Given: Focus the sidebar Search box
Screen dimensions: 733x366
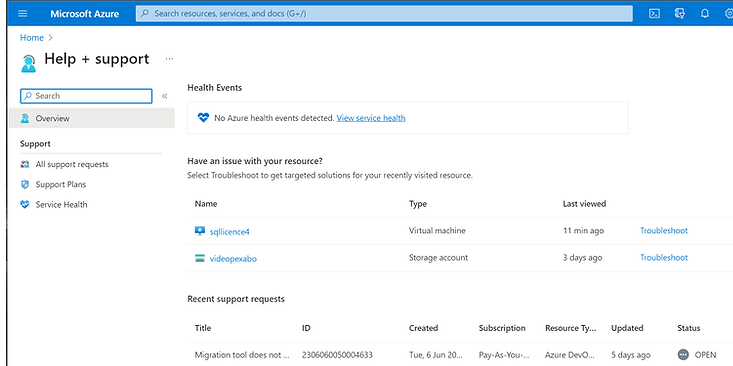Looking at the screenshot, I should (x=86, y=96).
